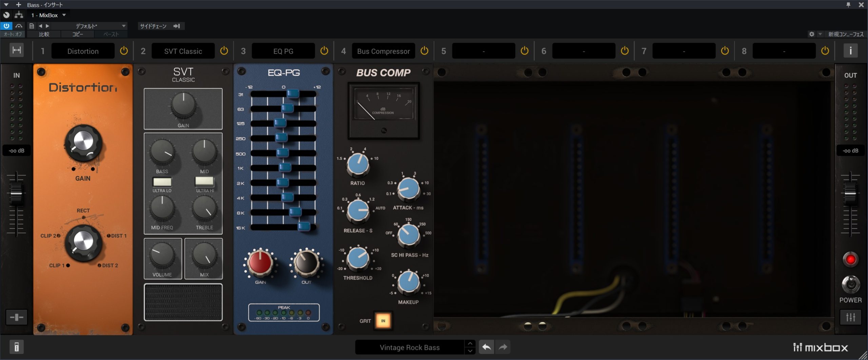The height and width of the screenshot is (360, 868).
Task: Click the Distortion GAIN knob
Action: pyautogui.click(x=83, y=143)
